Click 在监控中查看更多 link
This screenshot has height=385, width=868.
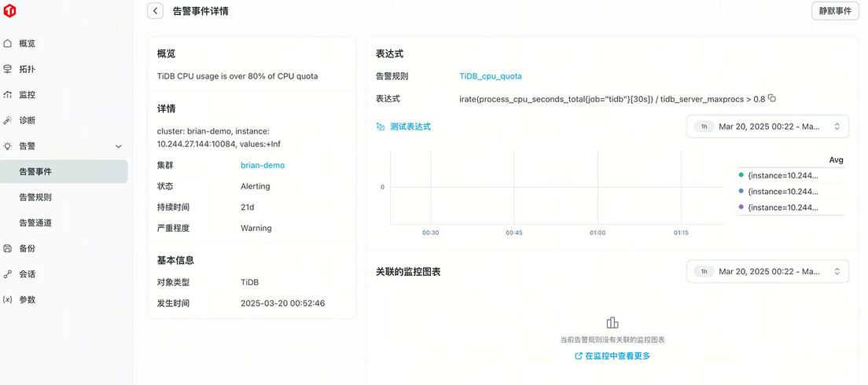612,356
